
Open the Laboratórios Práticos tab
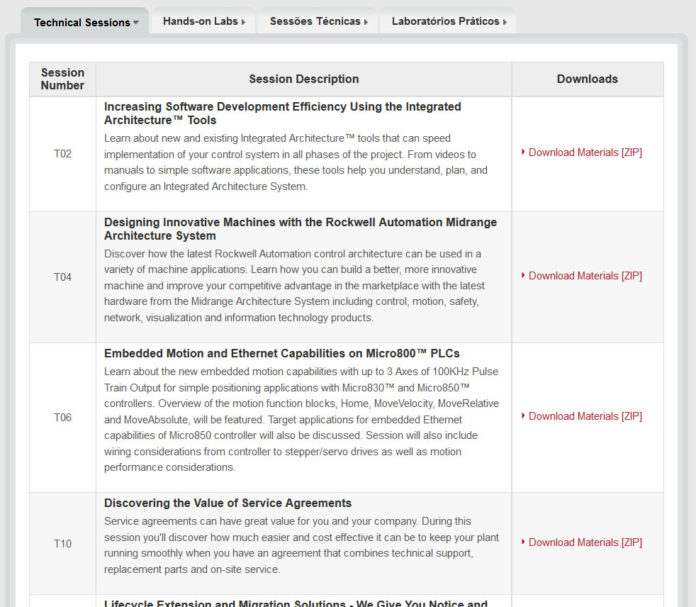[x=448, y=21]
